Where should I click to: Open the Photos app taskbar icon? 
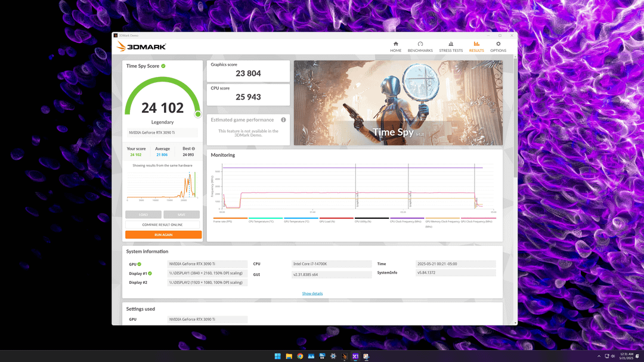311,356
